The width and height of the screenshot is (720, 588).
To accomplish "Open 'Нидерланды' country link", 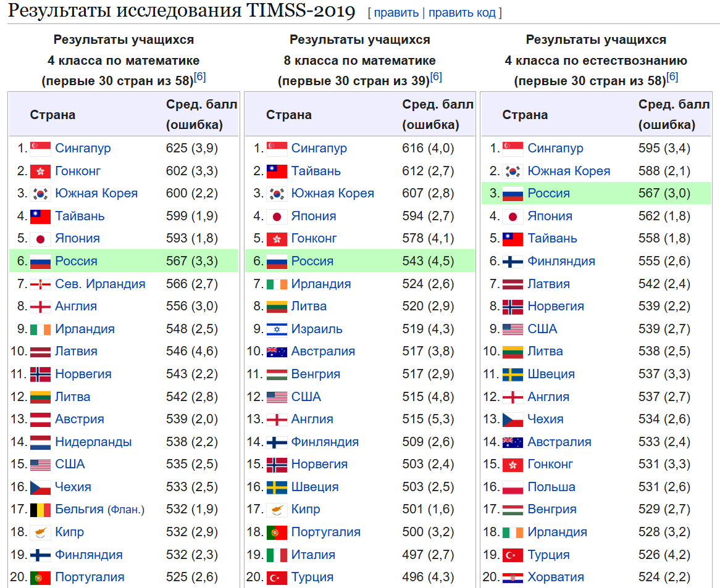I will 93,442.
